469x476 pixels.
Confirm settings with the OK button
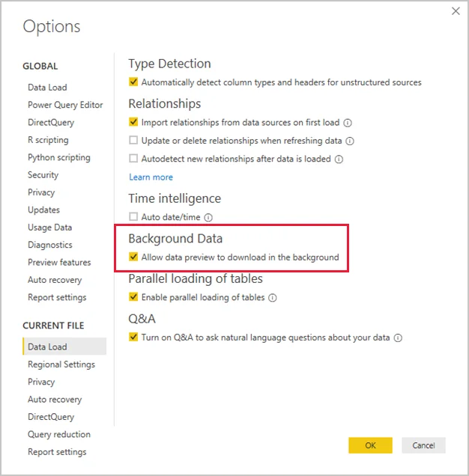coord(370,445)
